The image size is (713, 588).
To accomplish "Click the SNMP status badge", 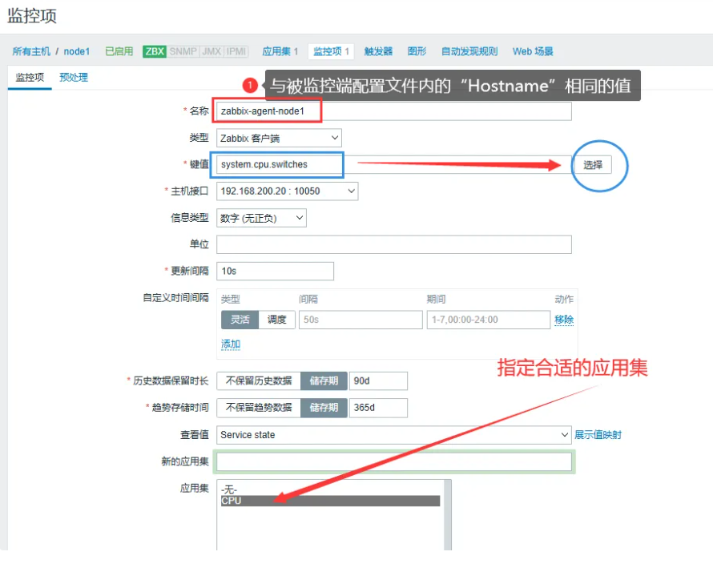I will (x=183, y=51).
